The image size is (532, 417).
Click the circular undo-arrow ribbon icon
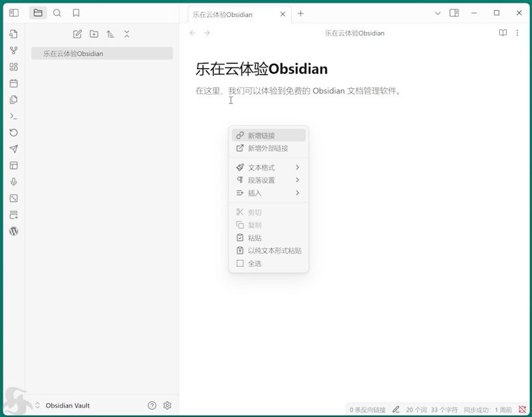pos(14,132)
